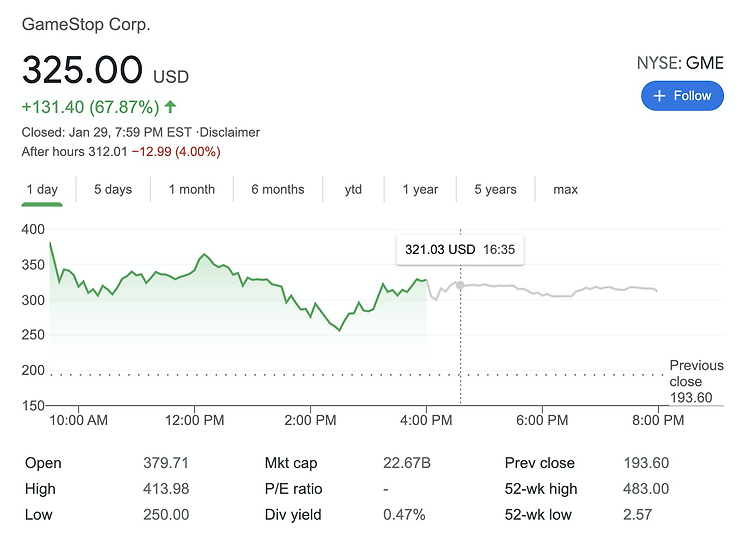The image size is (750, 538).
Task: Click the 400 y-axis label
Action: click(33, 230)
